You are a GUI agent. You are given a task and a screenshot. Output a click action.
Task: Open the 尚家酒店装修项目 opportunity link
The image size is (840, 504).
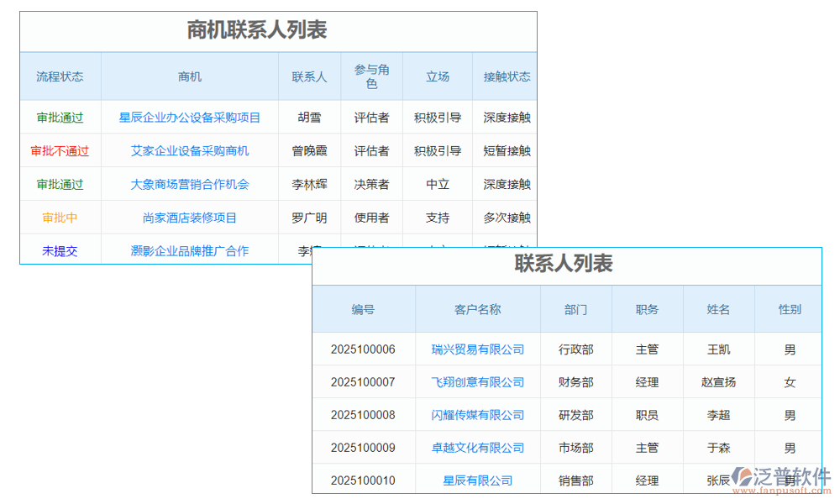click(192, 218)
